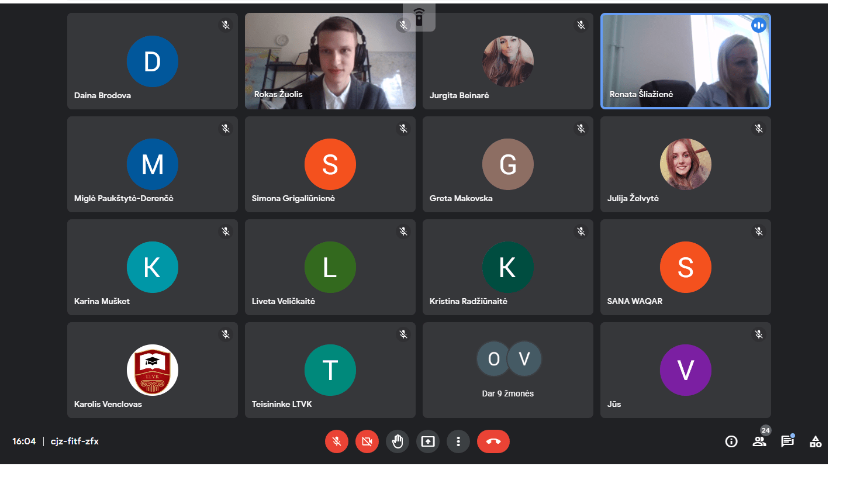
Task: Click the remote-control icon at top center
Action: [x=419, y=17]
